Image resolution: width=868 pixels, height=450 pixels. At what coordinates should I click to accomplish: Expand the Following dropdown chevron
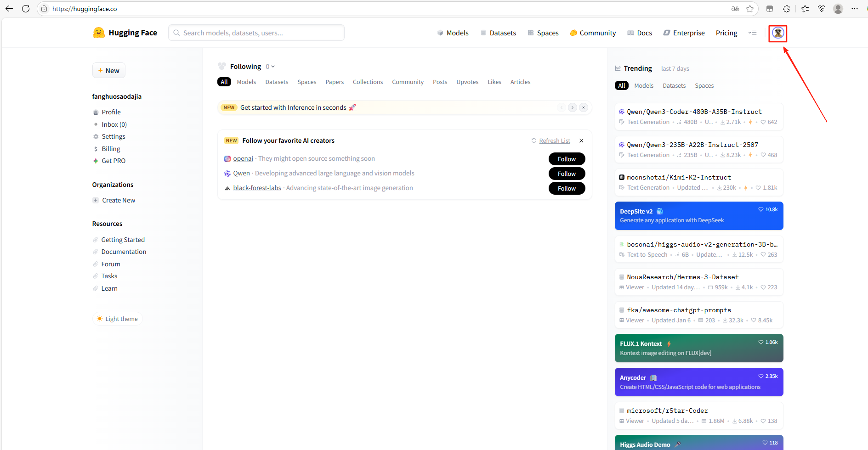coord(273,67)
